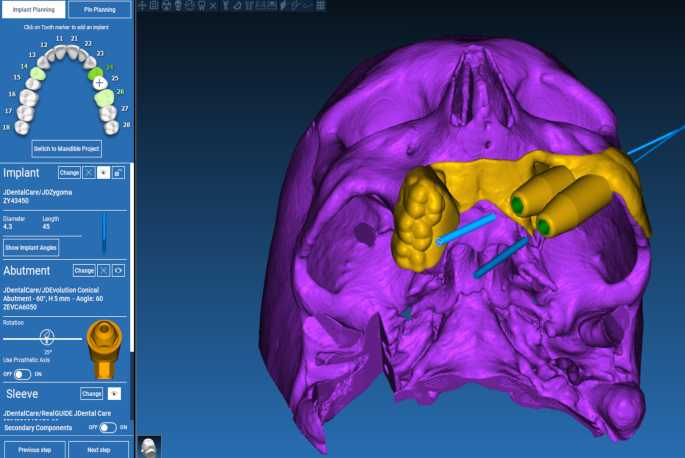
Task: Click the Length value 45
Action: pyautogui.click(x=46, y=227)
